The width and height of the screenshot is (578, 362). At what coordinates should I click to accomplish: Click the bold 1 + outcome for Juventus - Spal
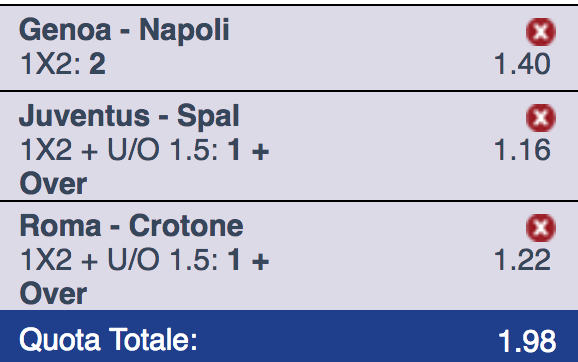(x=248, y=150)
